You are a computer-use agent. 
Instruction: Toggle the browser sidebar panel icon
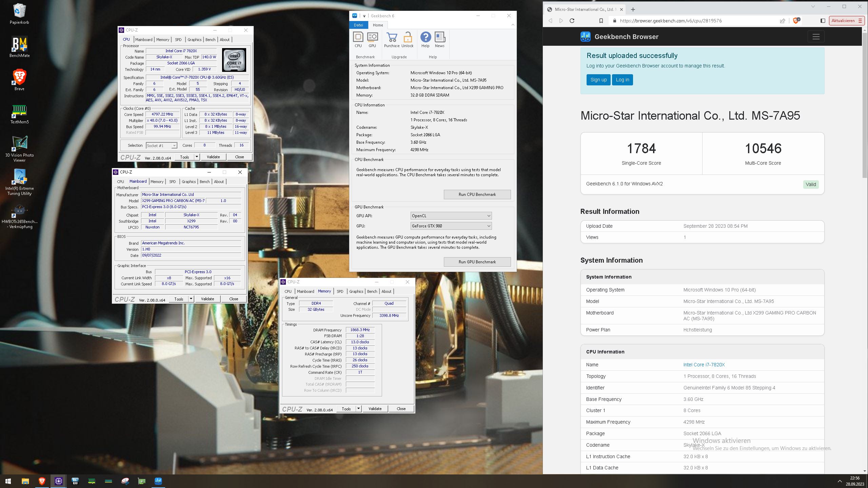(x=823, y=21)
